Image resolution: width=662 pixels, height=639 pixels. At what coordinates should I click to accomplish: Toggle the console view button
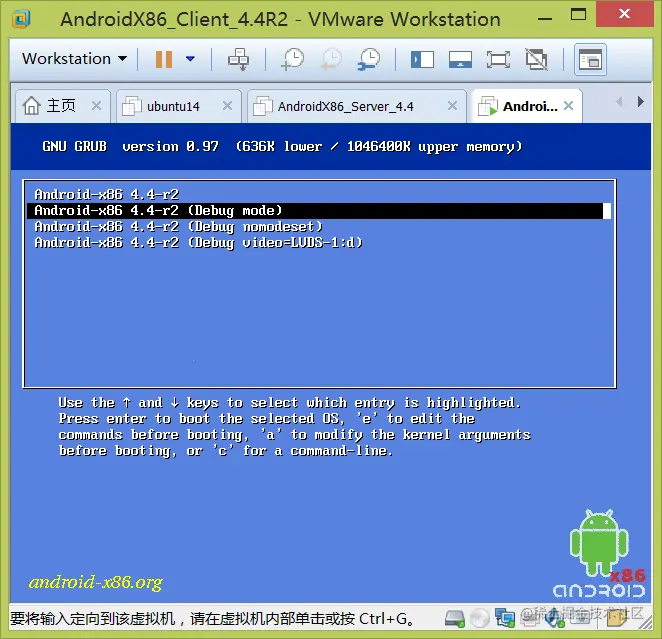pos(590,60)
